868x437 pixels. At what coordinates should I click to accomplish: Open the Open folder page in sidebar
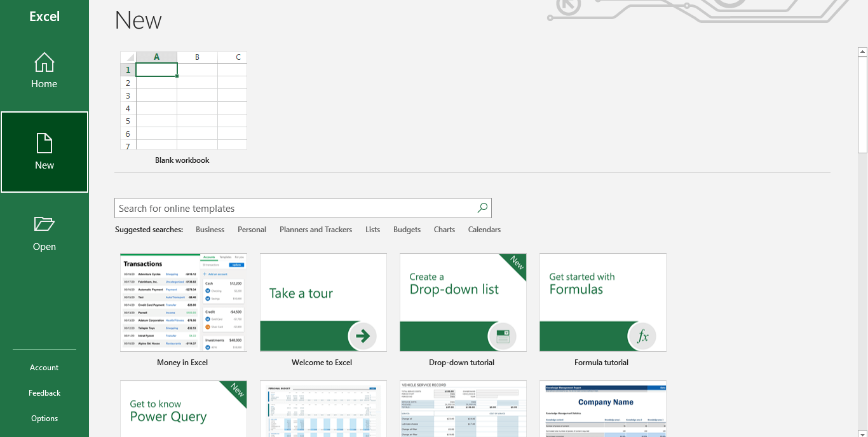coord(44,233)
